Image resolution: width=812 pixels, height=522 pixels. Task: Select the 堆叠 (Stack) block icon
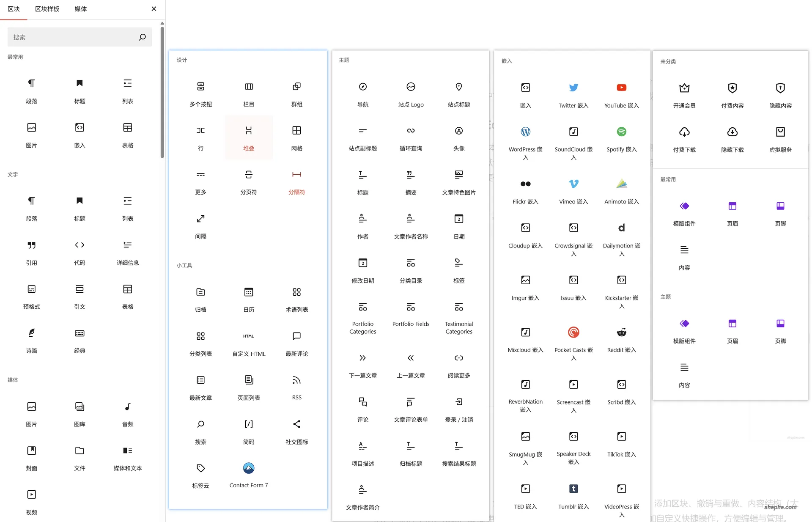tap(249, 130)
